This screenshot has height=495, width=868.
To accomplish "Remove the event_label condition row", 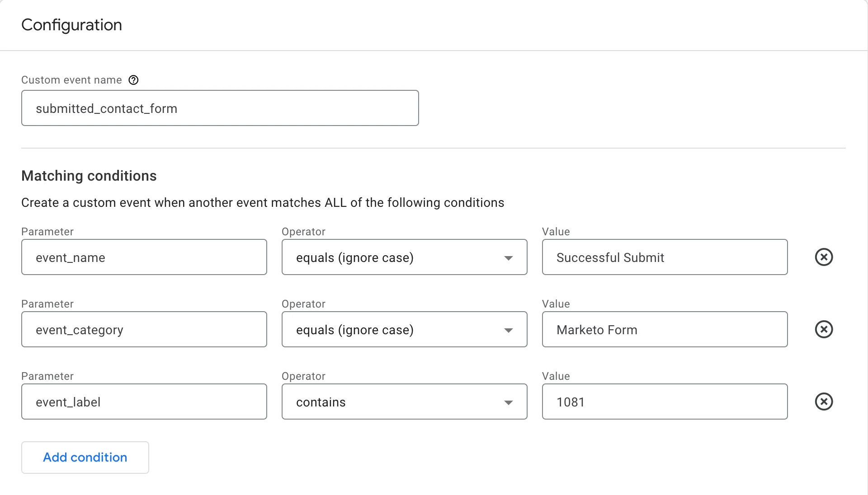I will (x=824, y=402).
